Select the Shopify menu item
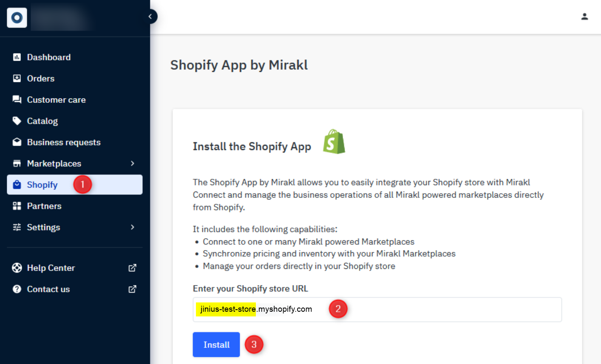This screenshot has width=601, height=364. (x=75, y=184)
